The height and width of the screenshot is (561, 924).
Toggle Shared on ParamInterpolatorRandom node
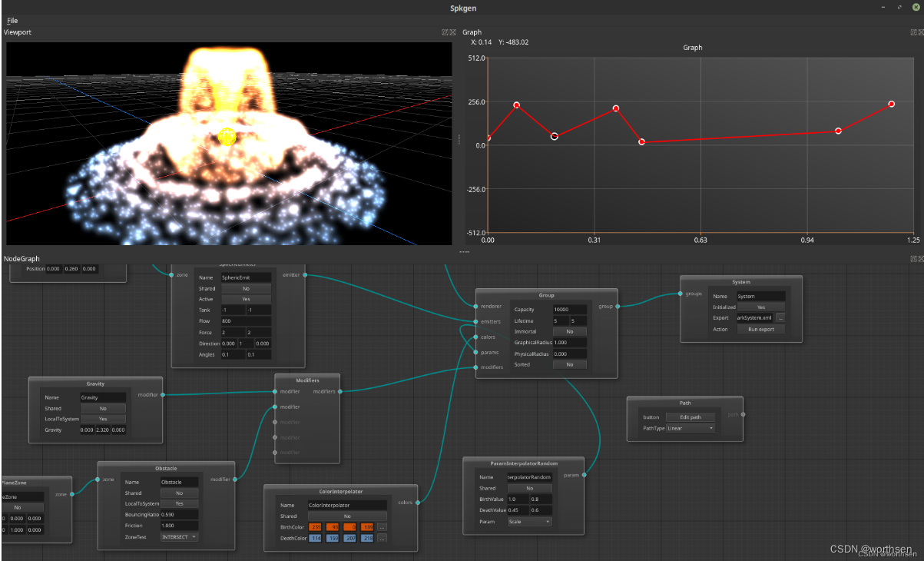(529, 488)
